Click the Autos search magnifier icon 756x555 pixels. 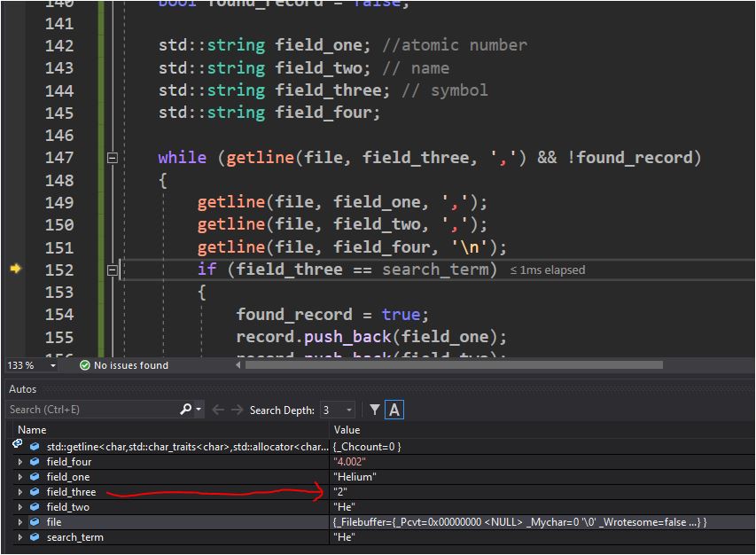[x=185, y=410]
